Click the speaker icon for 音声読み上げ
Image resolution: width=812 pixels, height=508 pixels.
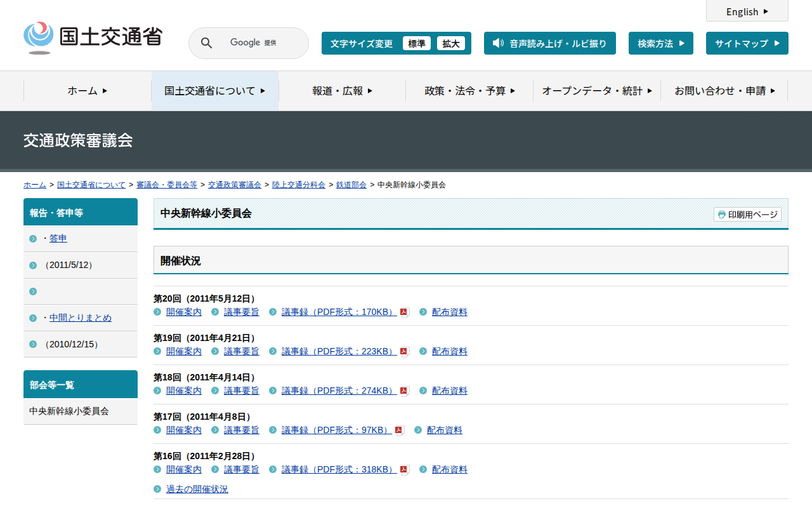[x=498, y=43]
